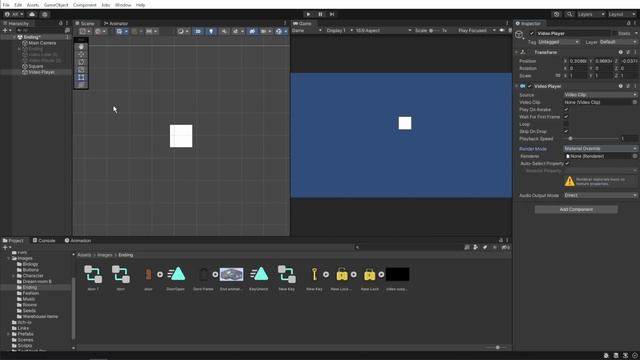
Task: Toggle 2D view mode in Scene toolbar
Action: (198, 31)
